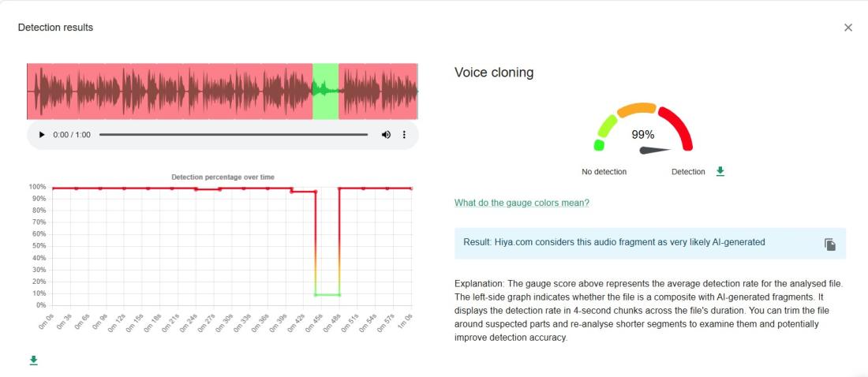Play the analysed audio clip
Viewport: 868px width, 377px height.
click(42, 135)
